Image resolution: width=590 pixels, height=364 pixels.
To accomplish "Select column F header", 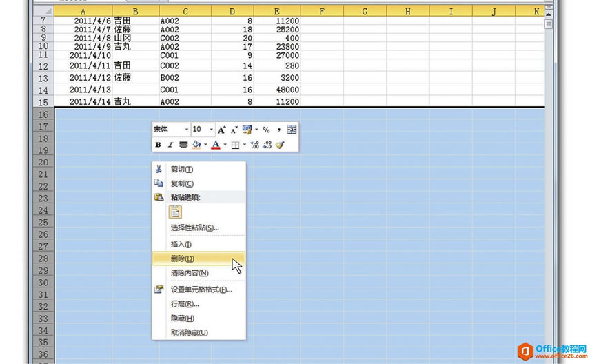I will coord(322,11).
